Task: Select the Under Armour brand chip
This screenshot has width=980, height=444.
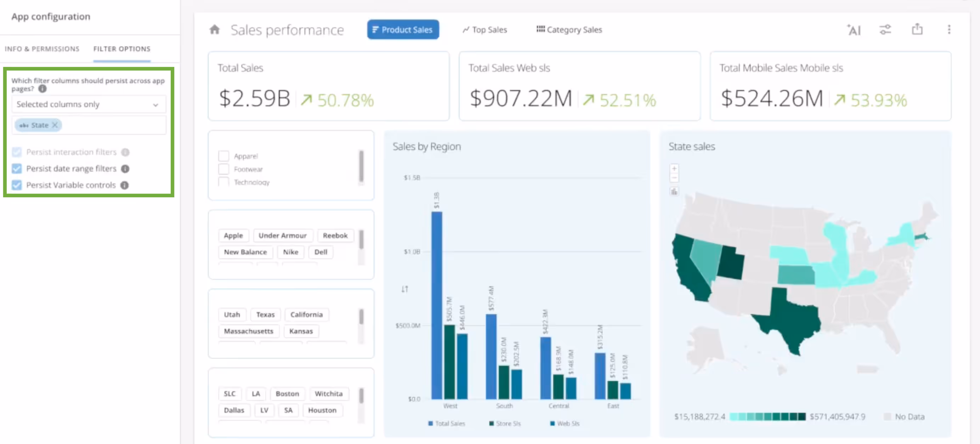Action: pyautogui.click(x=282, y=235)
